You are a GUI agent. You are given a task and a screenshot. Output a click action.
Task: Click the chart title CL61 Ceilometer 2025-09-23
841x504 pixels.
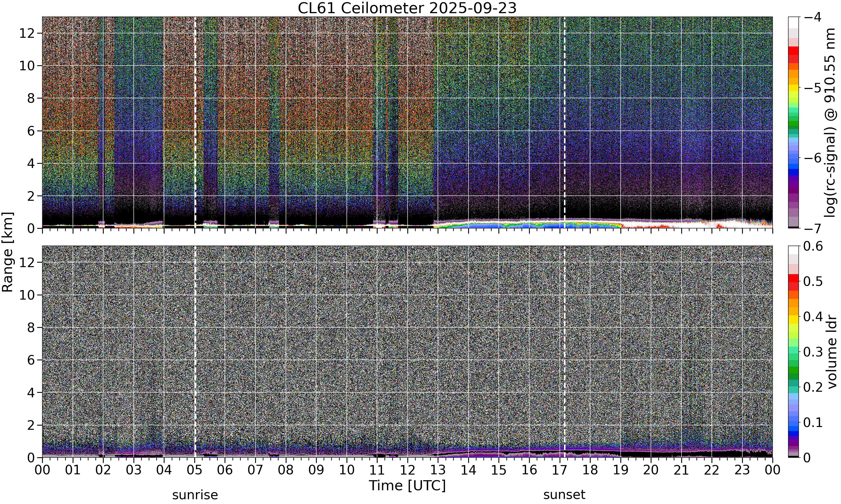pos(407,8)
